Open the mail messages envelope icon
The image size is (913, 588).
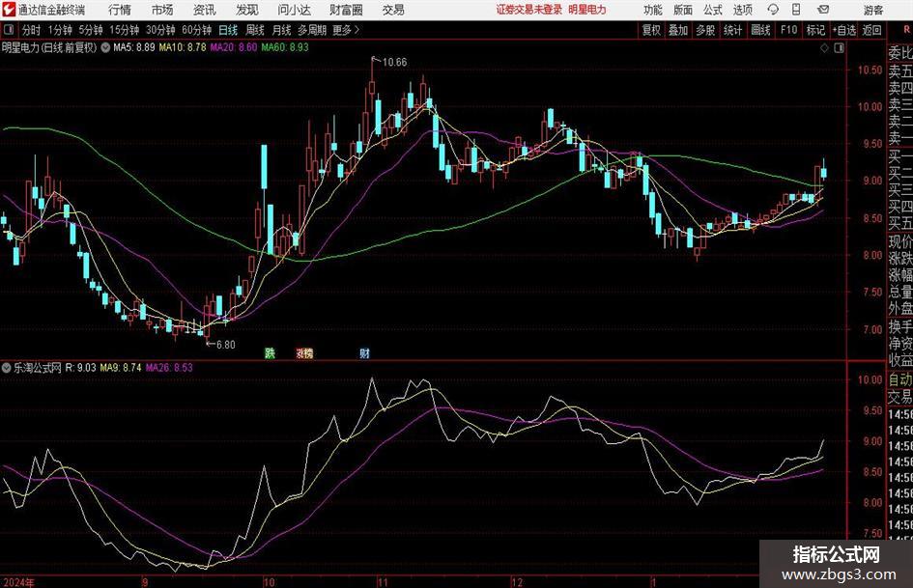[823, 10]
